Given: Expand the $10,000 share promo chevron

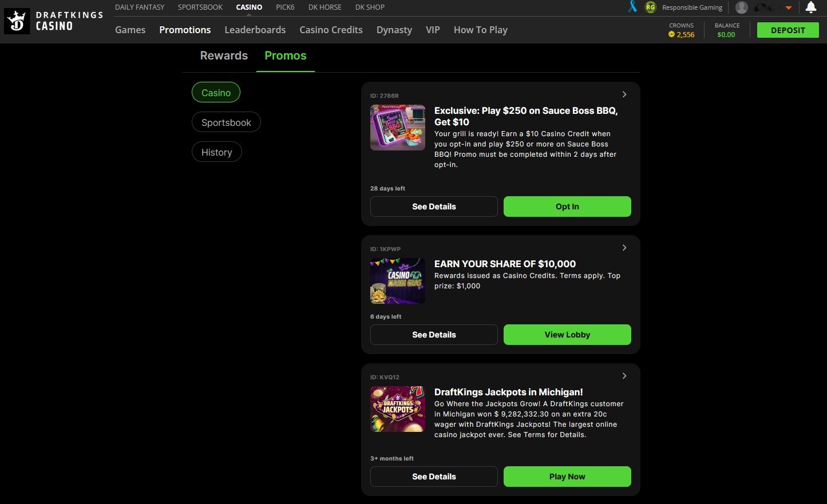Looking at the screenshot, I should [624, 248].
